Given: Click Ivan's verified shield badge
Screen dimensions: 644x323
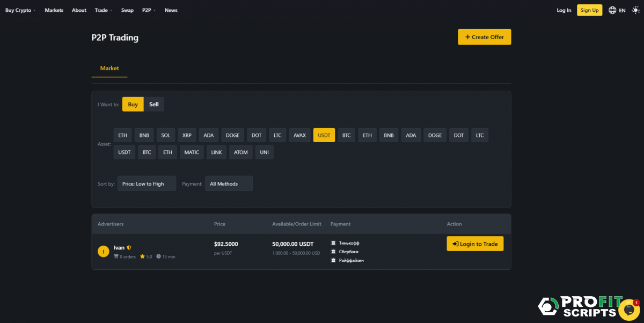Looking at the screenshot, I should [129, 248].
